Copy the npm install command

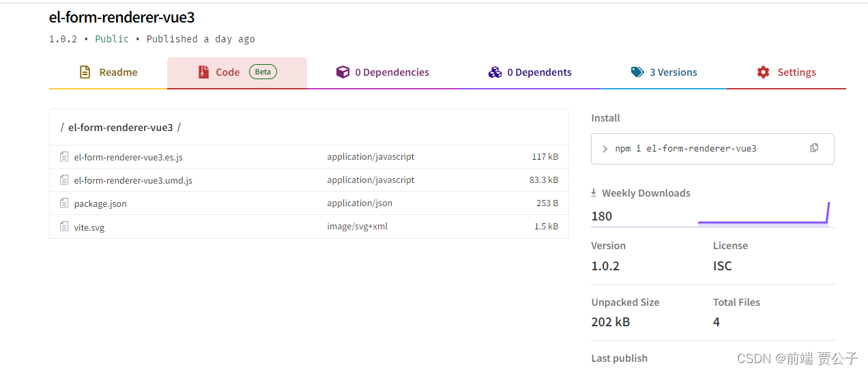[x=814, y=148]
